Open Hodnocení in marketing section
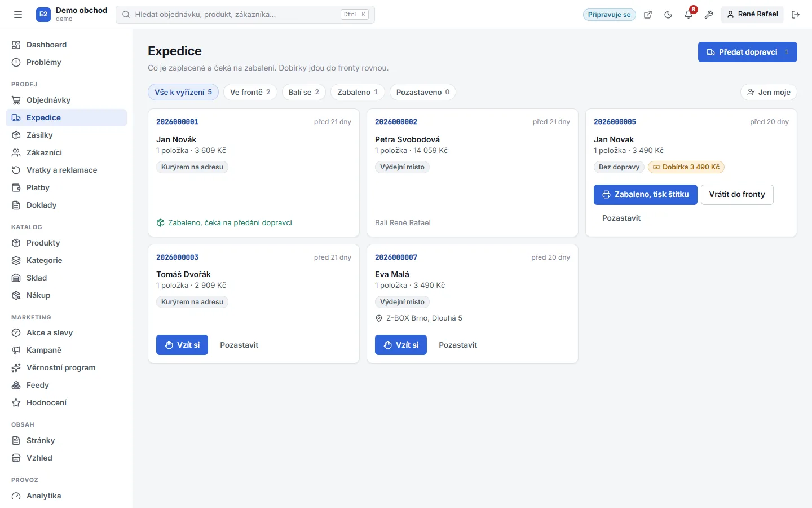 66,402
